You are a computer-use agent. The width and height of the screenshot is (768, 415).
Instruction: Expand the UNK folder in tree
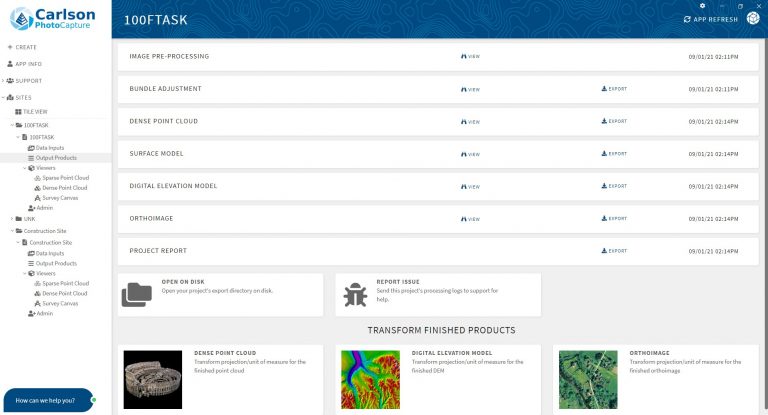(x=12, y=219)
